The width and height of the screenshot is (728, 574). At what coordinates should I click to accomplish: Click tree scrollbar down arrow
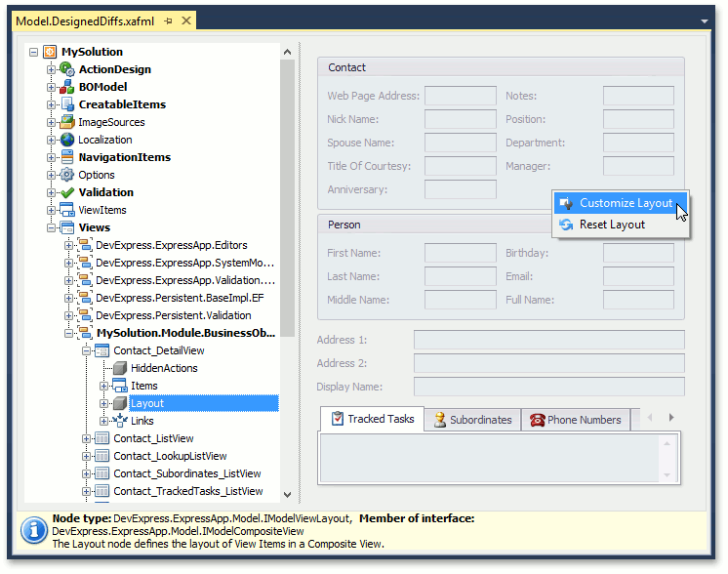(x=287, y=495)
